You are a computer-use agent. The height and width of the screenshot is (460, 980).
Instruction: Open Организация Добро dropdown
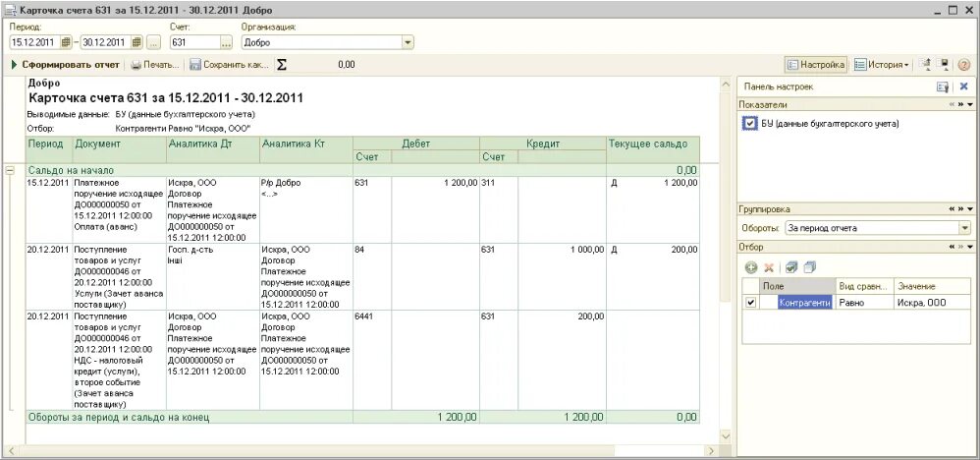pos(408,42)
